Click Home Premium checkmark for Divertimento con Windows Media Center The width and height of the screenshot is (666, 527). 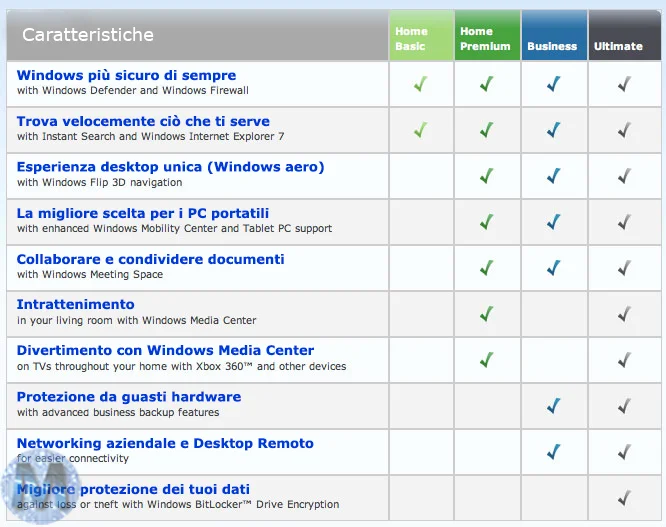click(487, 360)
